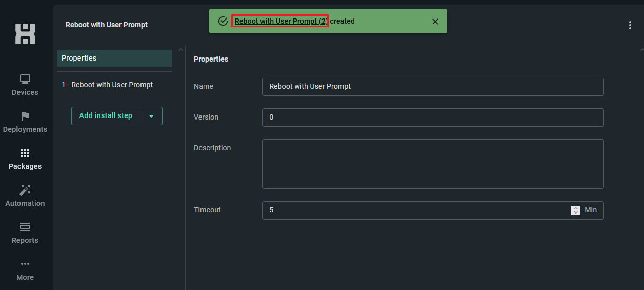Screen dimensions: 644x290
Task: Click the app logo at top left
Action: [25, 34]
